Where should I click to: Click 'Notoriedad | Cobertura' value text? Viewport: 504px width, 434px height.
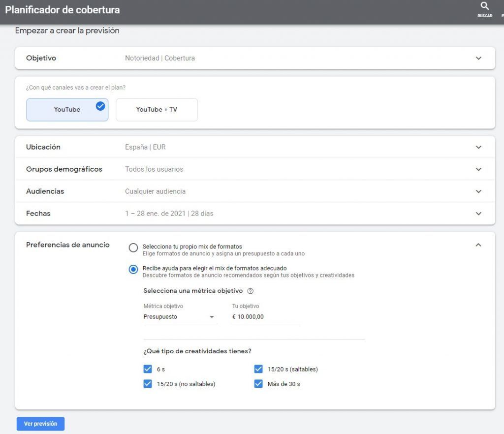tap(160, 58)
